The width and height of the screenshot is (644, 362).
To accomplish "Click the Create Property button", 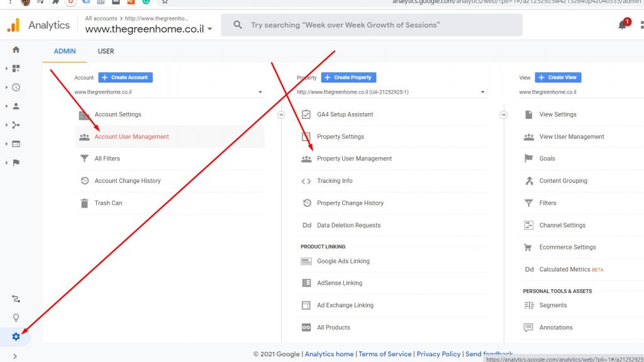I will [x=348, y=77].
